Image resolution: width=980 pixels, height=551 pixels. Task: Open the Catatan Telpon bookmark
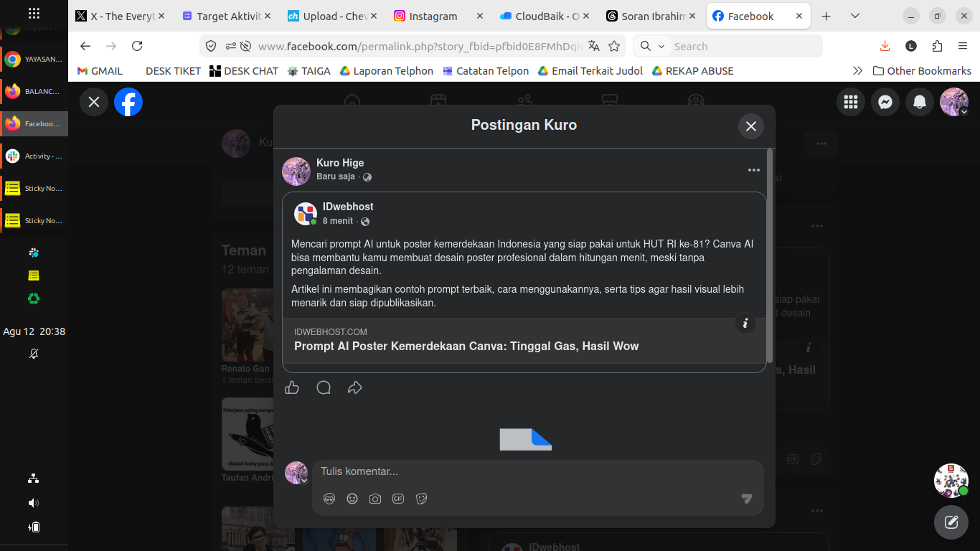coord(486,71)
